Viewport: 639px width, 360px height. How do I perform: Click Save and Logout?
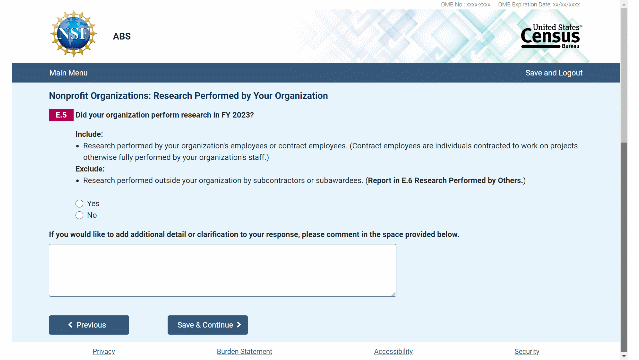click(x=553, y=73)
